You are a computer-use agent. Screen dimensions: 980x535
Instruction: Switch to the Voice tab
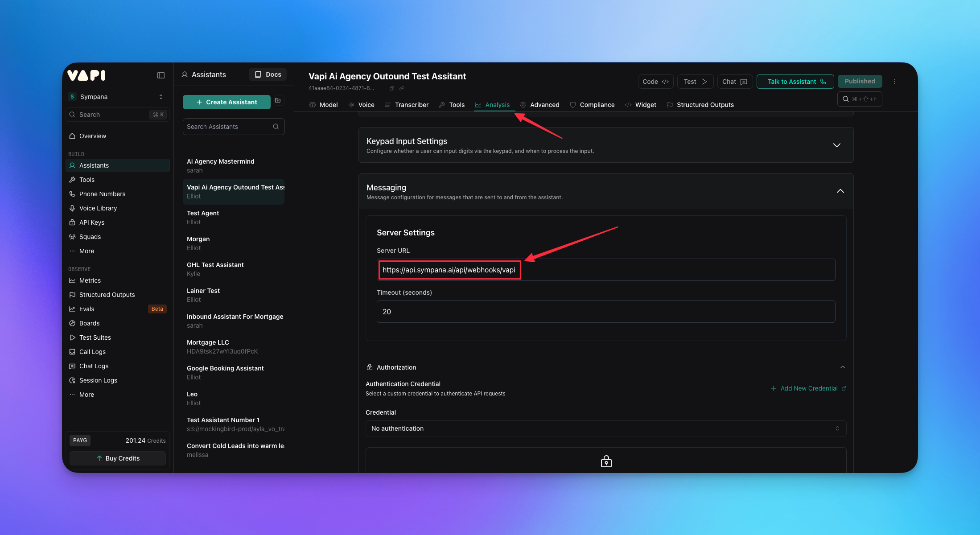[362, 105]
